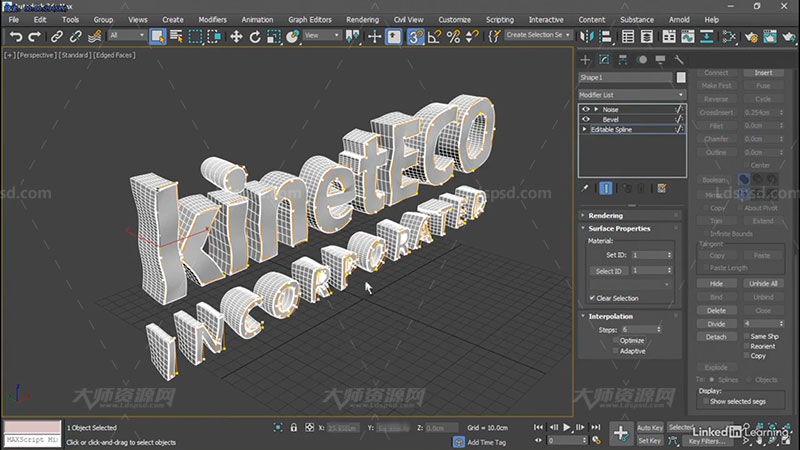The width and height of the screenshot is (800, 450).
Task: Activate the Select Object tool
Action: tap(158, 36)
